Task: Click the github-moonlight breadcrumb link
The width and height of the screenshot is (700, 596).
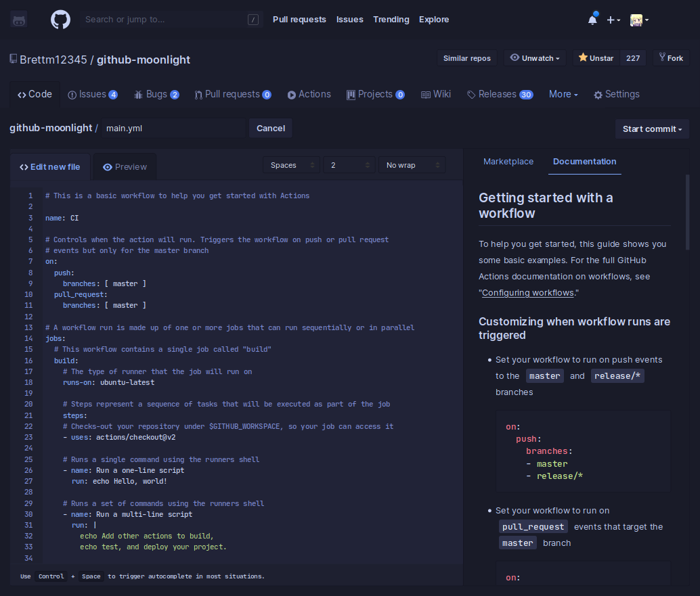Action: (x=51, y=128)
